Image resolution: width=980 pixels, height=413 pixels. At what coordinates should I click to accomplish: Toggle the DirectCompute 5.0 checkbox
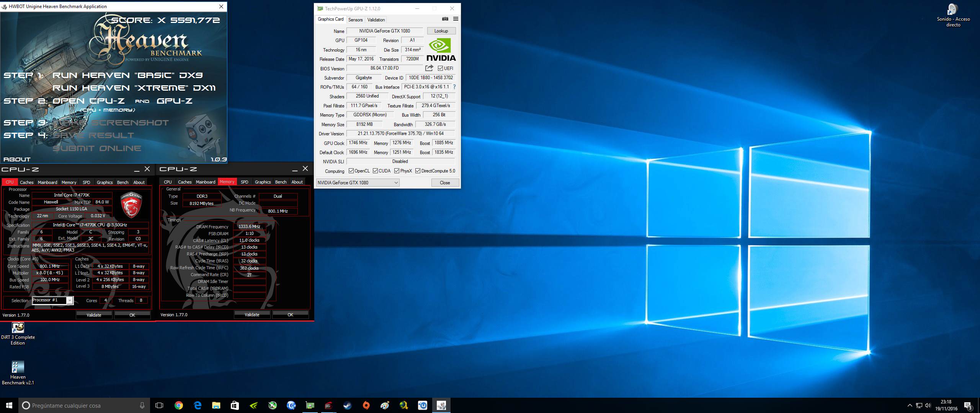(x=418, y=171)
